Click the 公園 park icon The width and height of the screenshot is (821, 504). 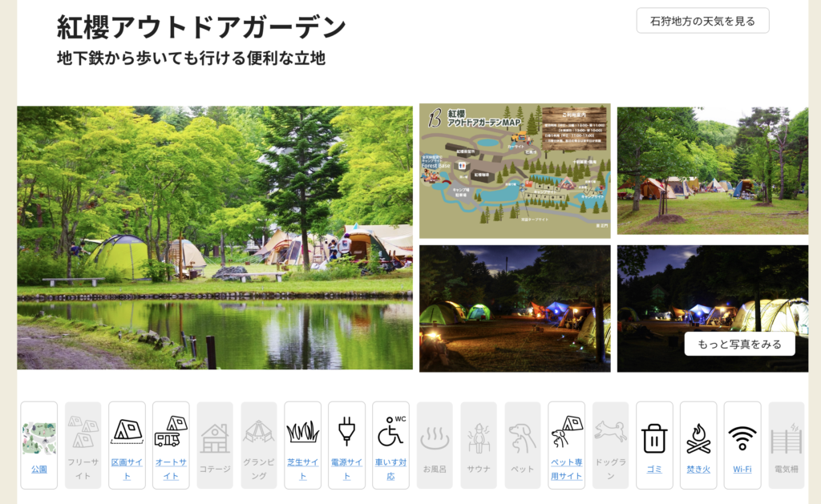point(38,437)
